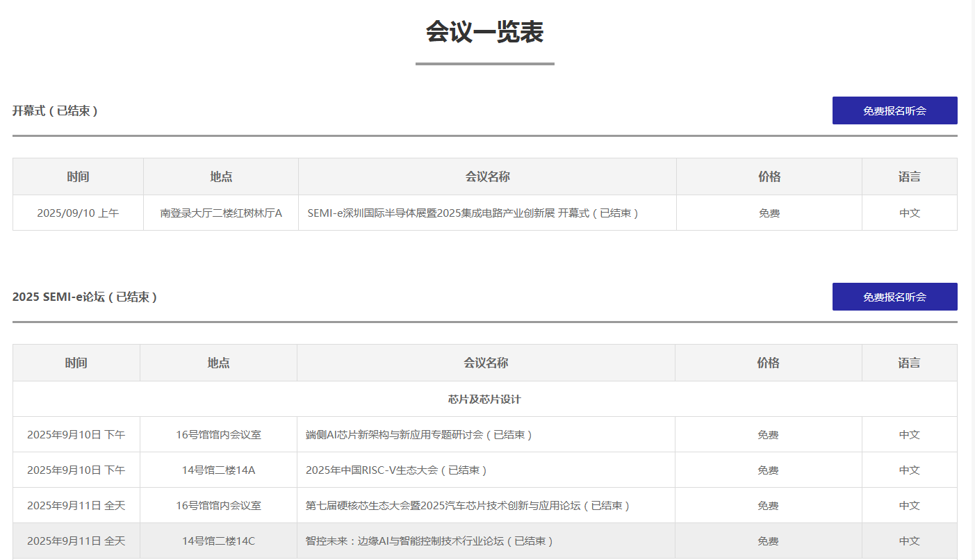Screen dimensions: 975x560
Task: Select the 南登录大厅二楼红树林厅A location cell
Action: pos(221,213)
